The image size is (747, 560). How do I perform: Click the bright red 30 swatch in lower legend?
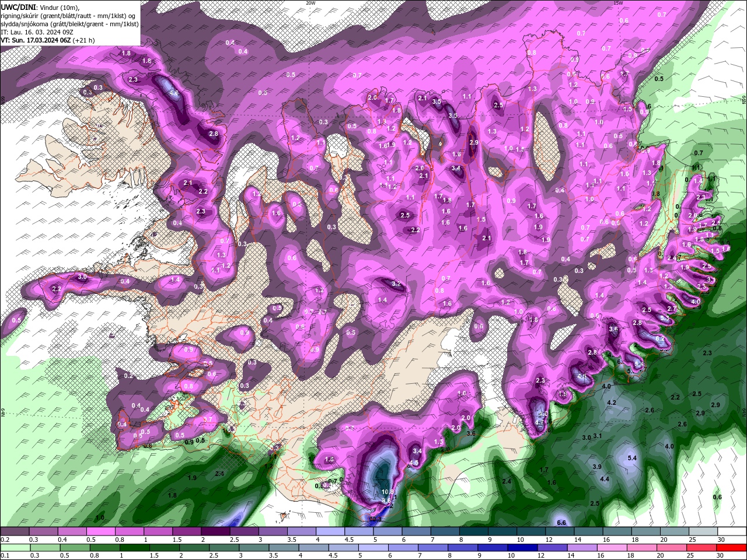[732, 548]
